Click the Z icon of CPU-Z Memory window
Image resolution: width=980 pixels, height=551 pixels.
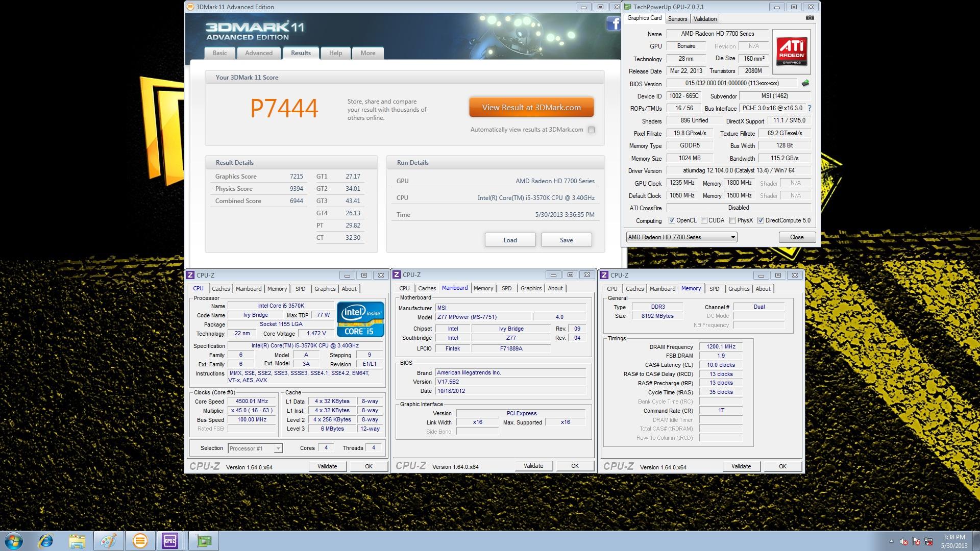(605, 275)
